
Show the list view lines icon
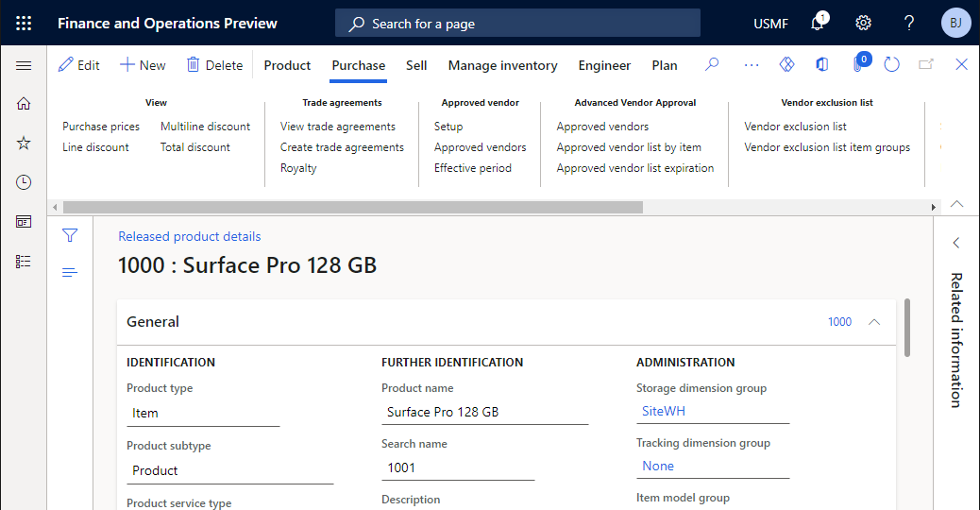tap(70, 273)
